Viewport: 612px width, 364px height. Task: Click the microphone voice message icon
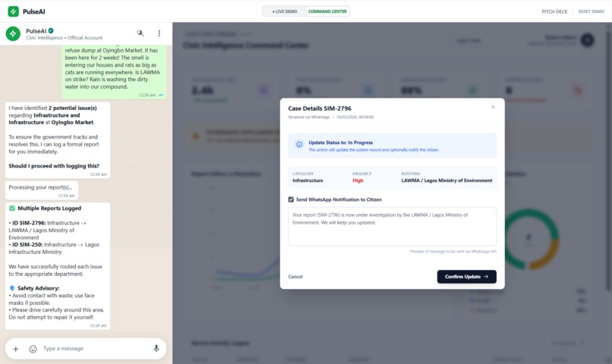tap(156, 348)
